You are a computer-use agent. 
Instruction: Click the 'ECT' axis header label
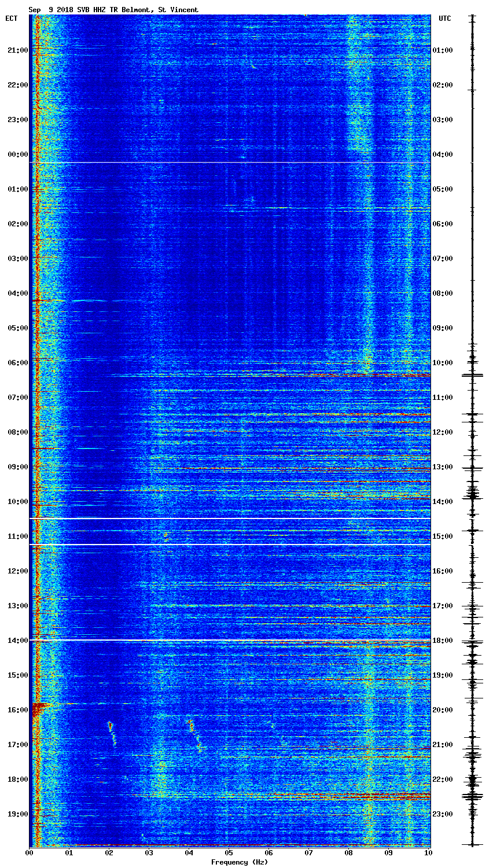click(12, 19)
